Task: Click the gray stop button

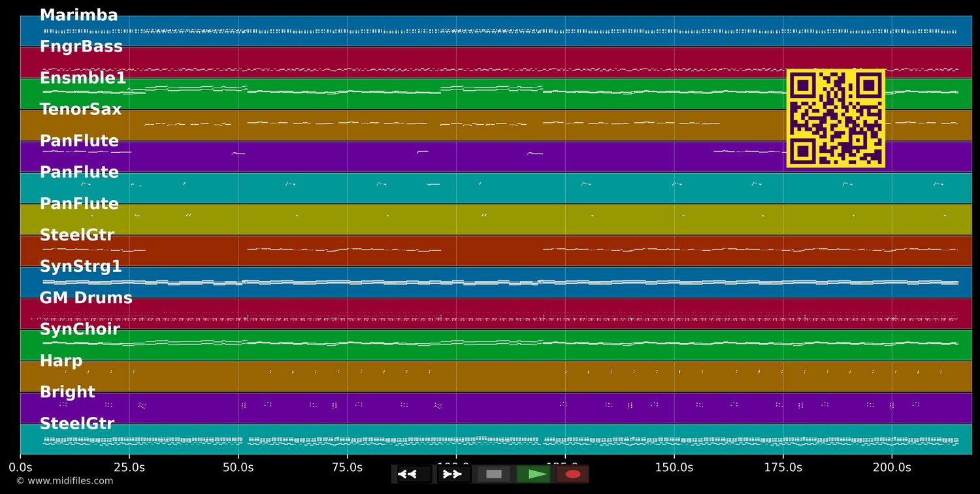Action: coord(494,474)
